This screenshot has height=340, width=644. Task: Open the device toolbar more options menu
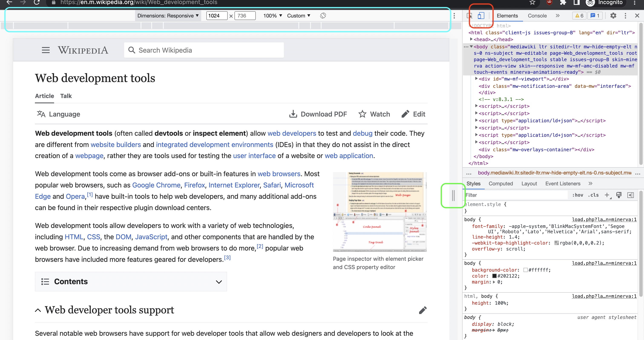pyautogui.click(x=454, y=16)
